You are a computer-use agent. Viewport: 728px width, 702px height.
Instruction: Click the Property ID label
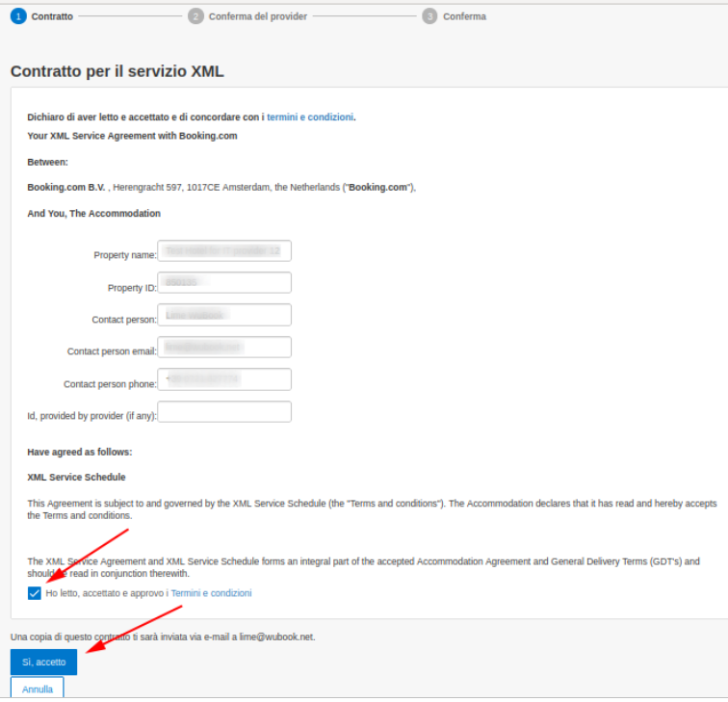point(132,288)
